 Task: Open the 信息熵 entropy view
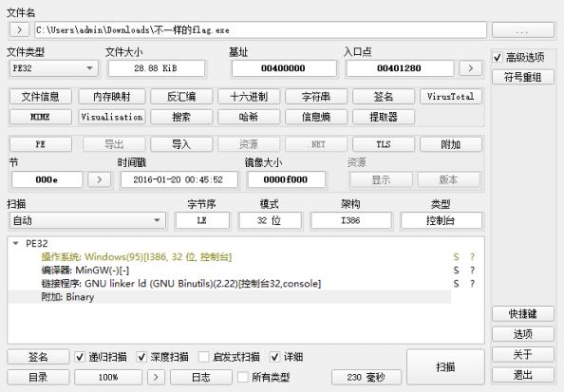pyautogui.click(x=316, y=117)
